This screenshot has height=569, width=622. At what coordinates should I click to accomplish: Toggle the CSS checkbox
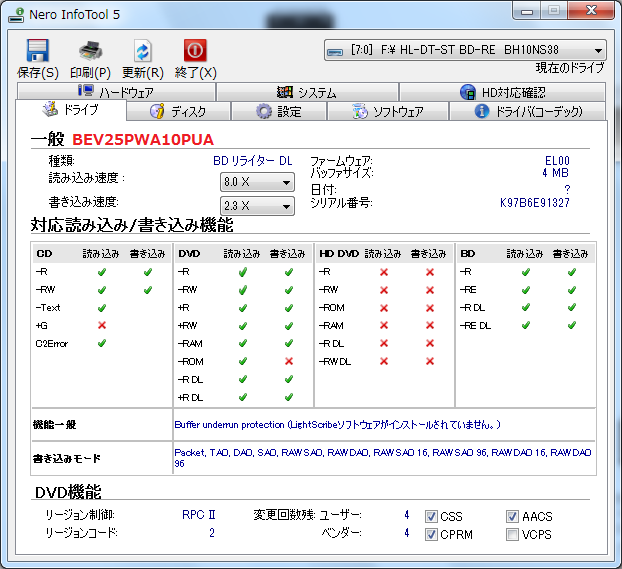click(431, 517)
